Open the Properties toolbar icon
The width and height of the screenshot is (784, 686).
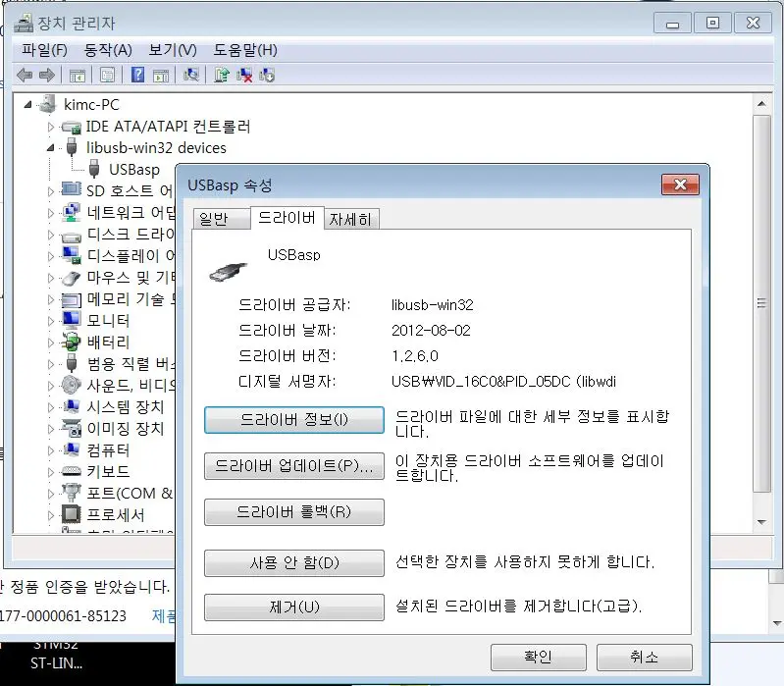108,76
